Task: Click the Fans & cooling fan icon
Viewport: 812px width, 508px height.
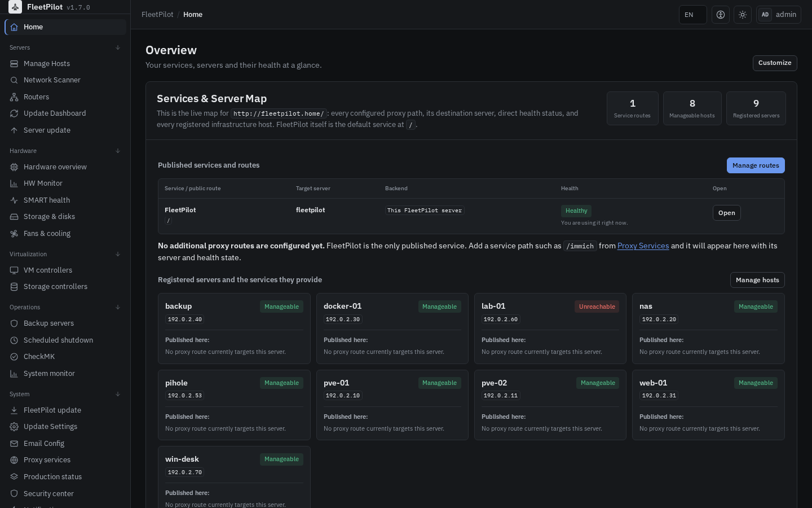Action: (14, 234)
